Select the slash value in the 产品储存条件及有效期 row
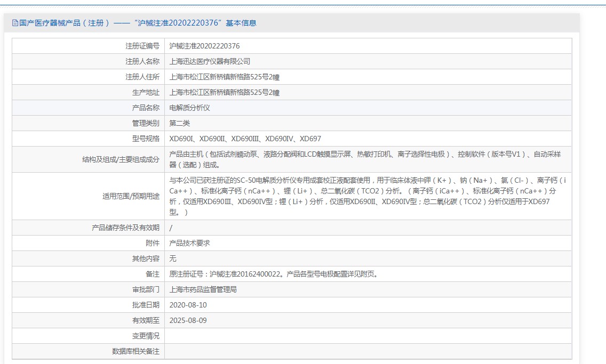 point(171,228)
